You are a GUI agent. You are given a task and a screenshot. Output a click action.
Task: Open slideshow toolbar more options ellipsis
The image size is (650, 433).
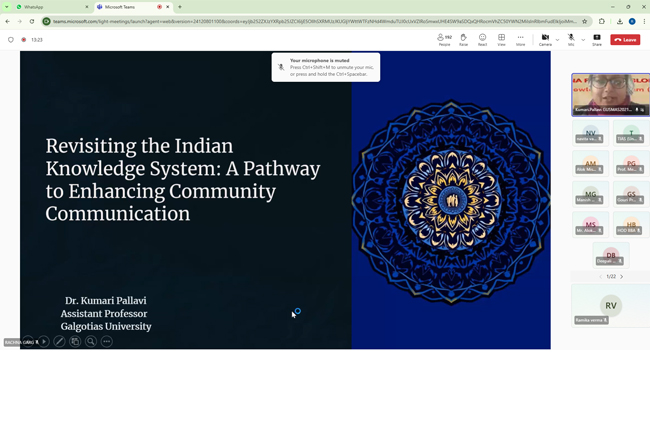[x=107, y=341]
